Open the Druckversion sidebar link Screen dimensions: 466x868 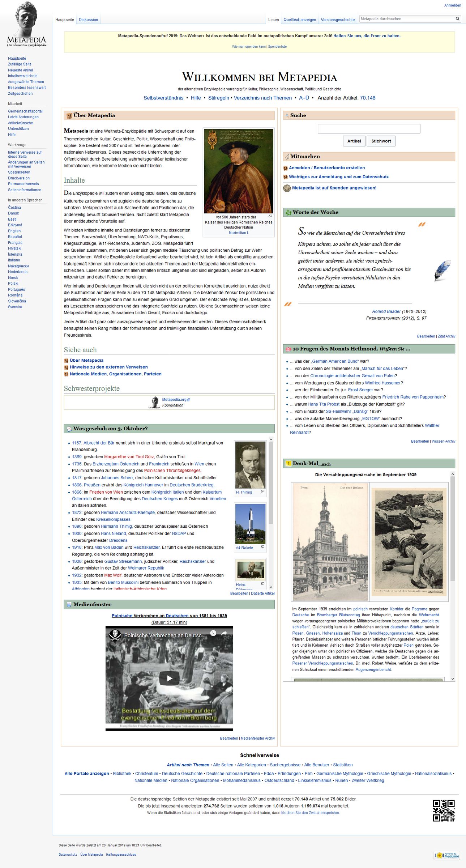coord(19,178)
